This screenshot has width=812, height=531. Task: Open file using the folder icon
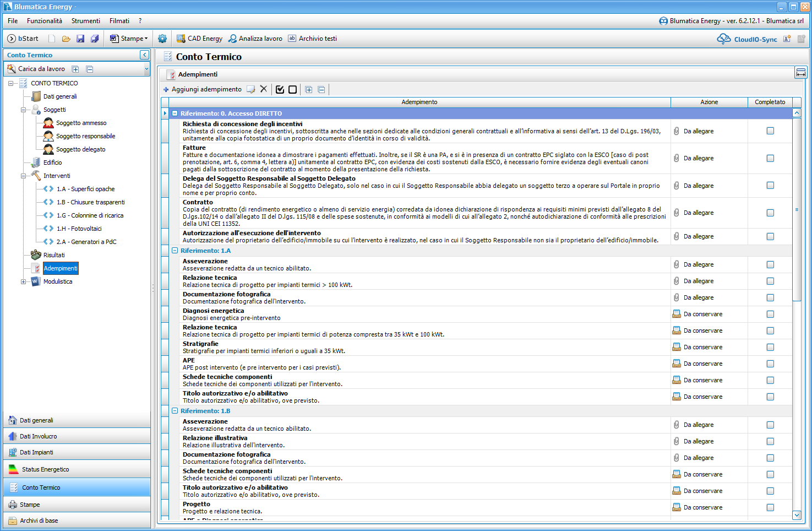tap(66, 39)
